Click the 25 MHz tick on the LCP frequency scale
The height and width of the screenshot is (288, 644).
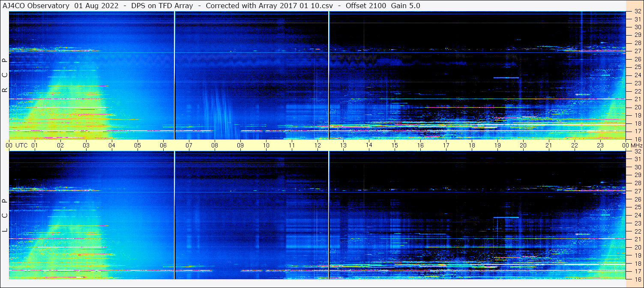tap(637, 207)
